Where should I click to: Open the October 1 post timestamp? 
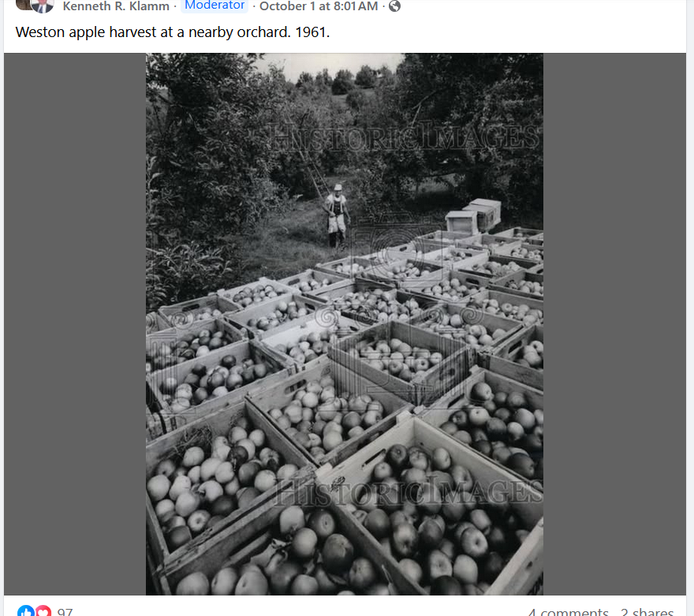click(x=319, y=6)
